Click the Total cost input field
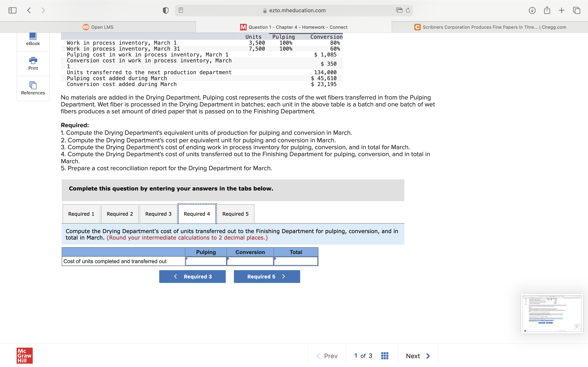The width and height of the screenshot is (588, 367). click(296, 261)
